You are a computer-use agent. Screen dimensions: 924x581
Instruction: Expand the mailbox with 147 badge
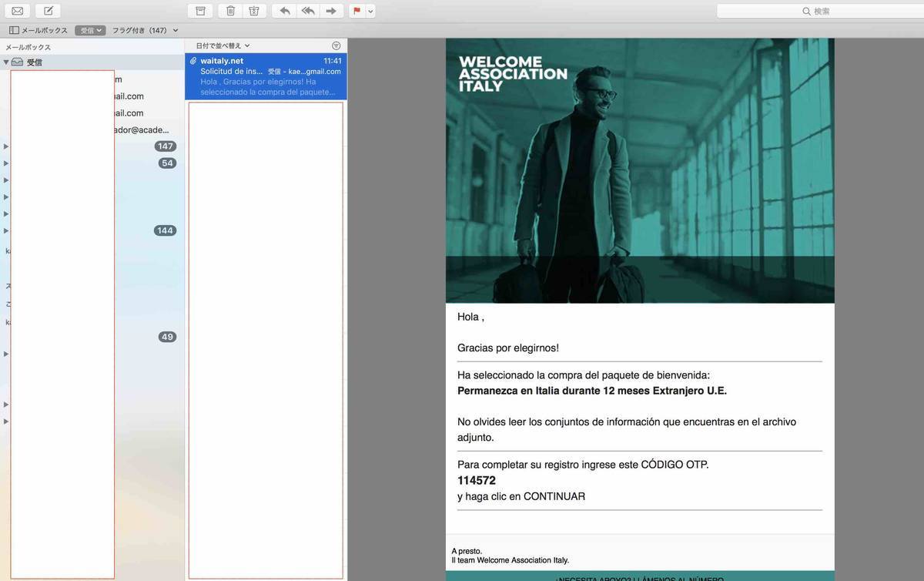(x=6, y=146)
